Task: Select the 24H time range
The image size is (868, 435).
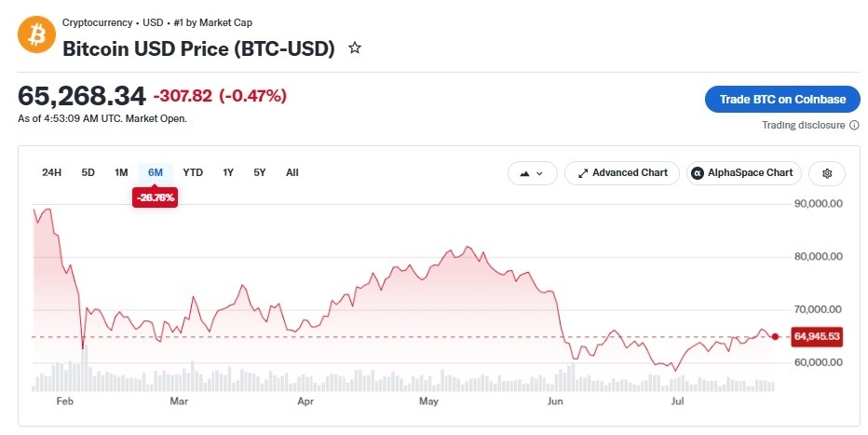Action: [51, 172]
